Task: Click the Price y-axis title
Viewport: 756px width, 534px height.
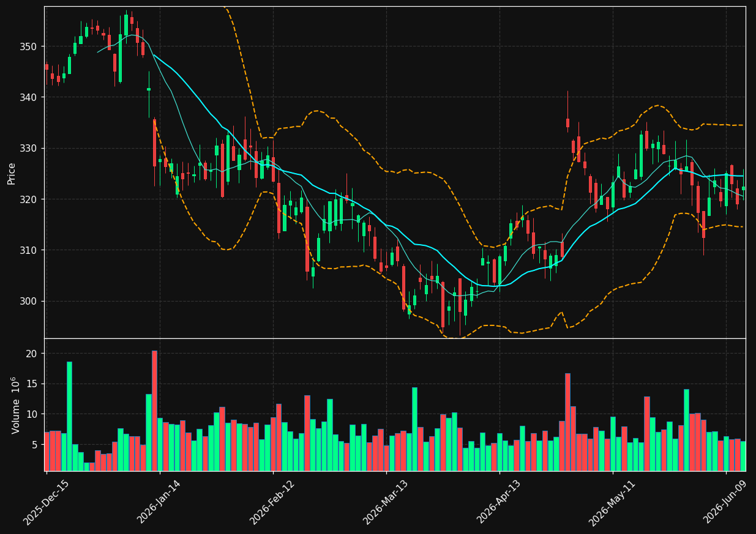Action: [12, 173]
